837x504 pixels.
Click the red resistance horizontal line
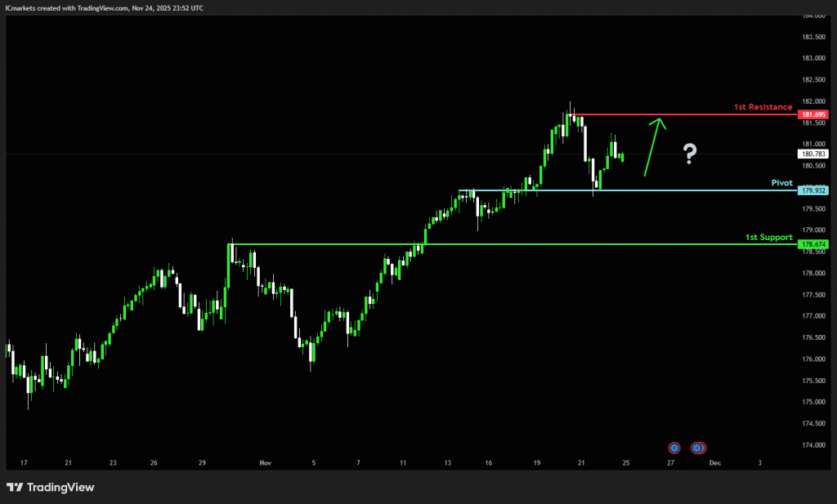695,114
